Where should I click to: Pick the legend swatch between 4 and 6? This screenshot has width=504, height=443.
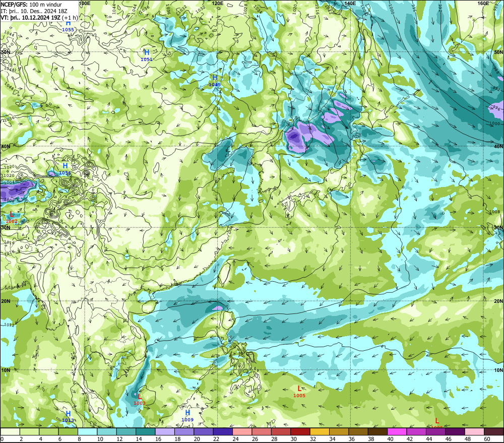pyautogui.click(x=49, y=432)
